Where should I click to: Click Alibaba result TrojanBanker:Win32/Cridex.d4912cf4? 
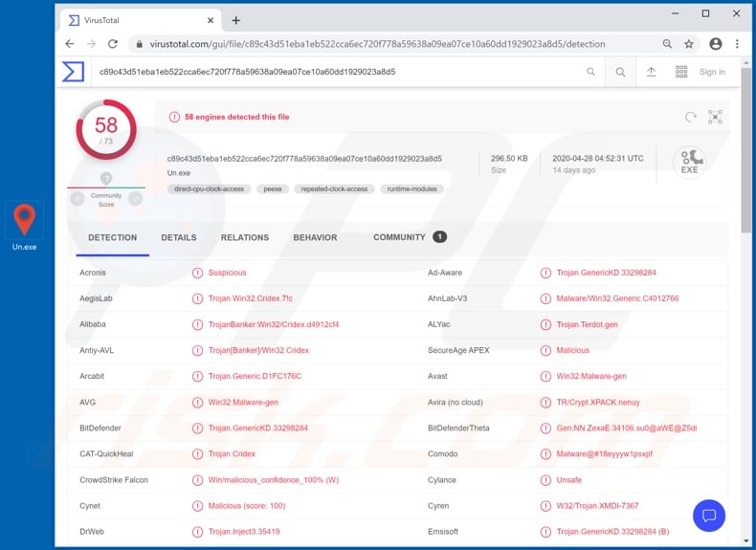[274, 324]
